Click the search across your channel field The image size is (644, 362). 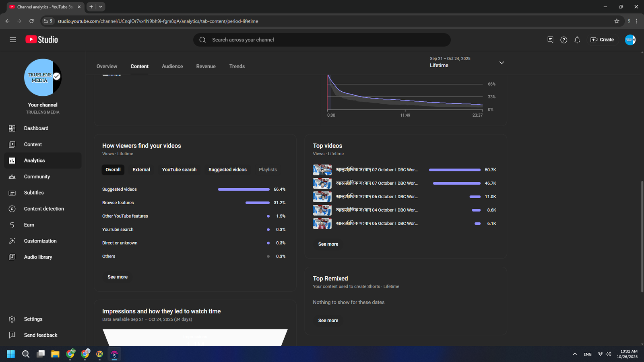pyautogui.click(x=322, y=40)
